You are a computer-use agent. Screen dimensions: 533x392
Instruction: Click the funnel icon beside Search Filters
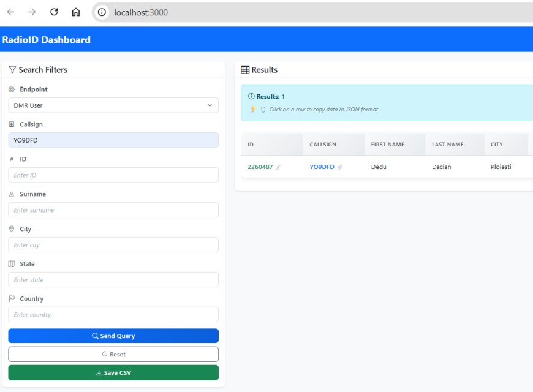click(x=12, y=70)
